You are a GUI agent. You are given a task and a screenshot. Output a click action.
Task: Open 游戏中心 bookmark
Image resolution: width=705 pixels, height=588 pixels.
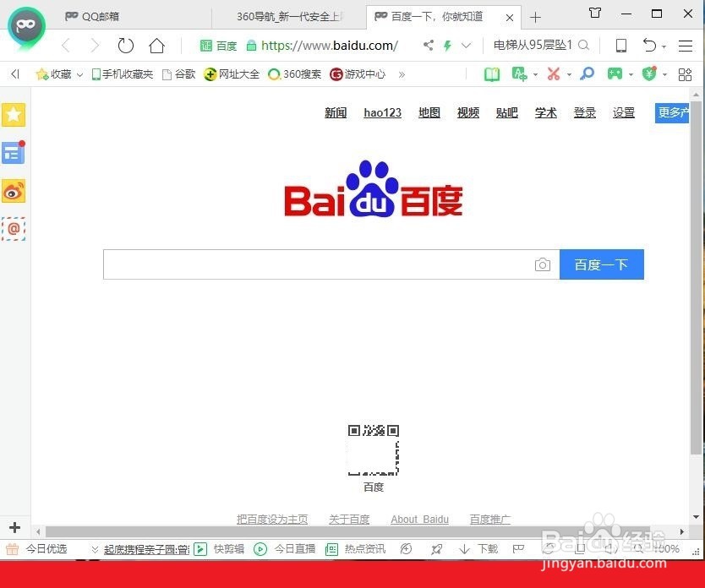coord(358,74)
